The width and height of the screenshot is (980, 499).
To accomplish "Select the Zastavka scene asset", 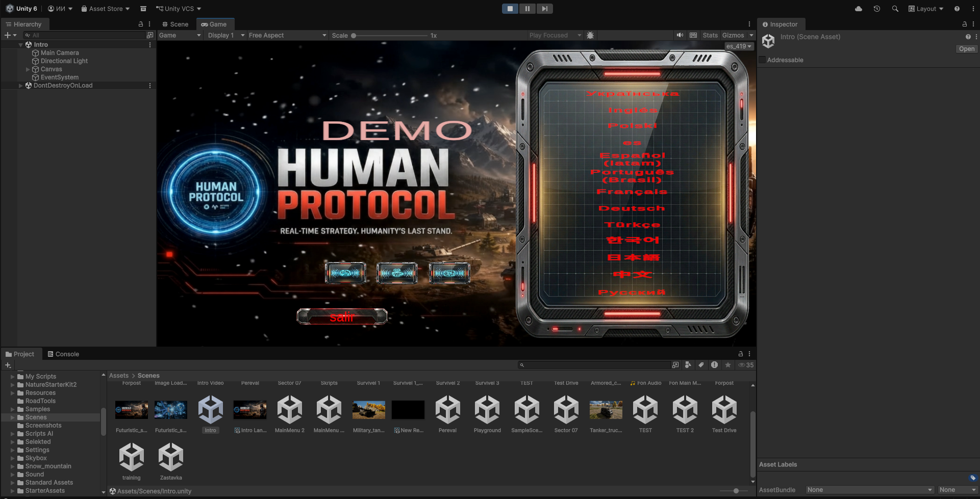I will [171, 462].
